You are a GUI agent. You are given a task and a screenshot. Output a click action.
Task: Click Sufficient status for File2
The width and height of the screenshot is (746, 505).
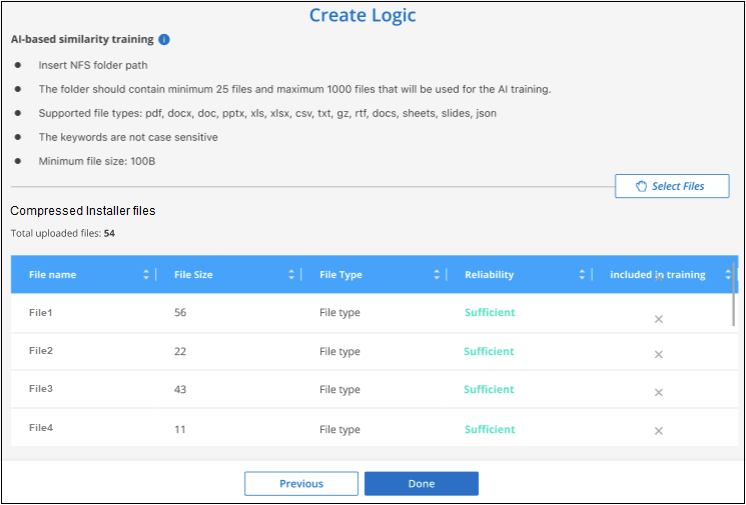(489, 351)
